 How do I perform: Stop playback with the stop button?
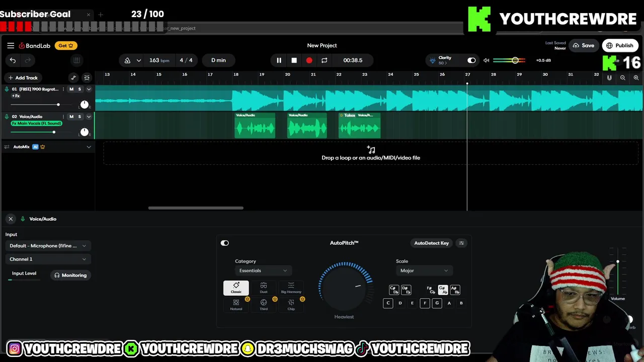tap(294, 60)
